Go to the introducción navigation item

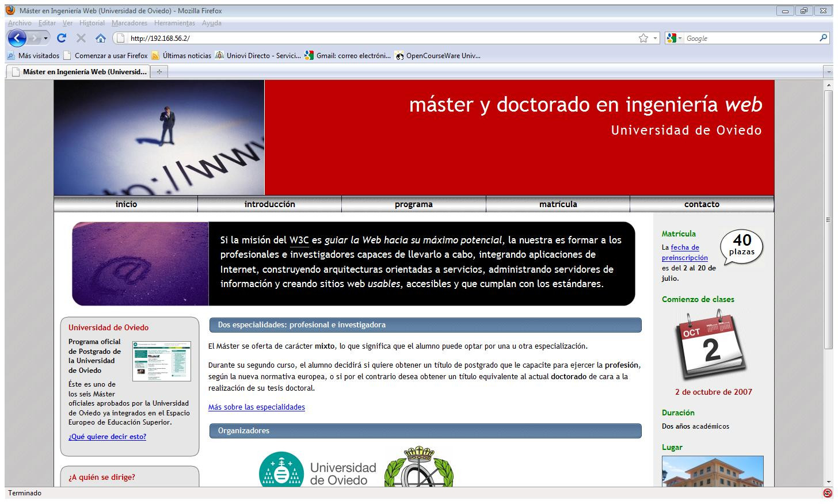269,204
